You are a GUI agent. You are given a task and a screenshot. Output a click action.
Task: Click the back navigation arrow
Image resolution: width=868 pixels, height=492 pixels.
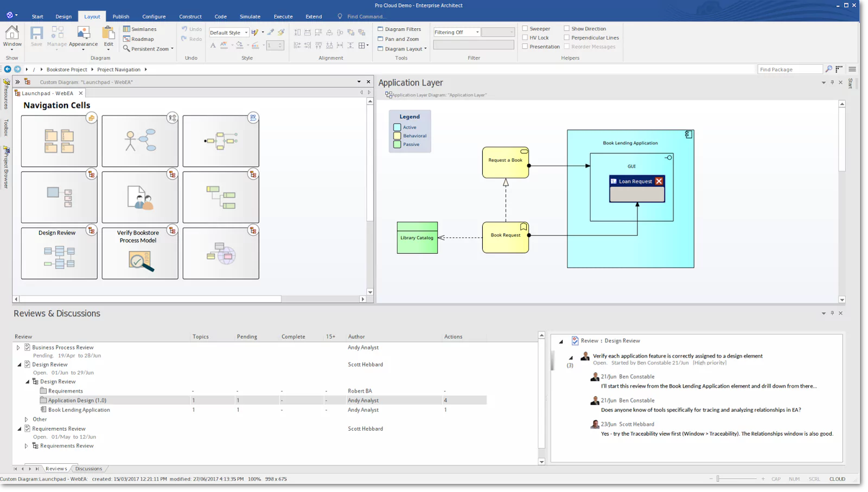pyautogui.click(x=8, y=69)
